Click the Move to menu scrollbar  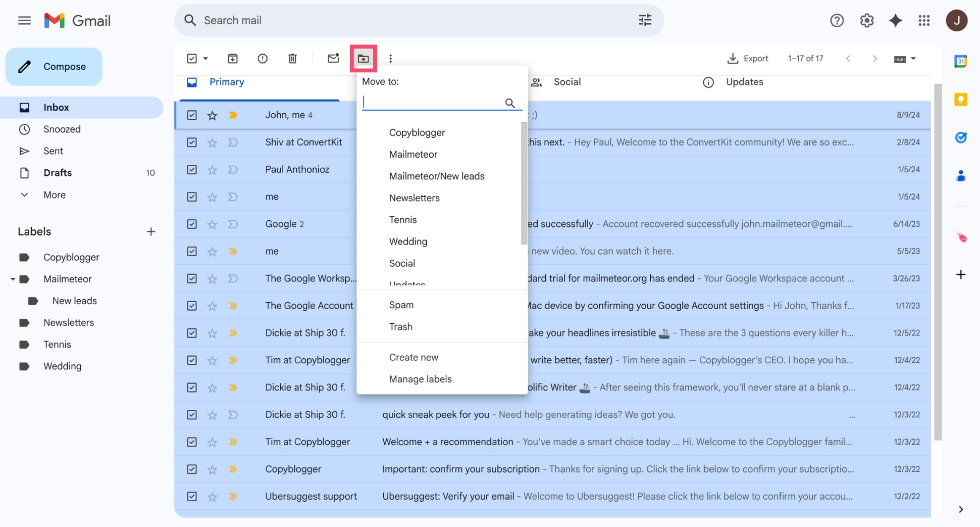524,183
